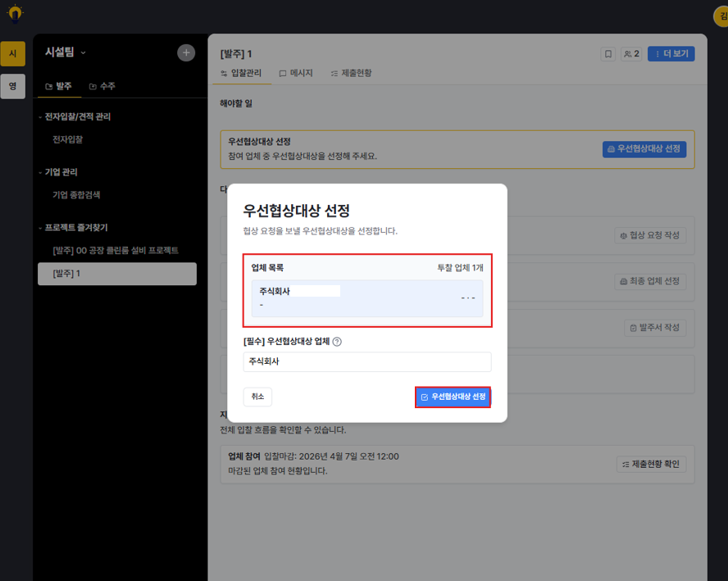Screen dimensions: 728x581
Task: Switch to the 수주 tab
Action: tap(102, 86)
